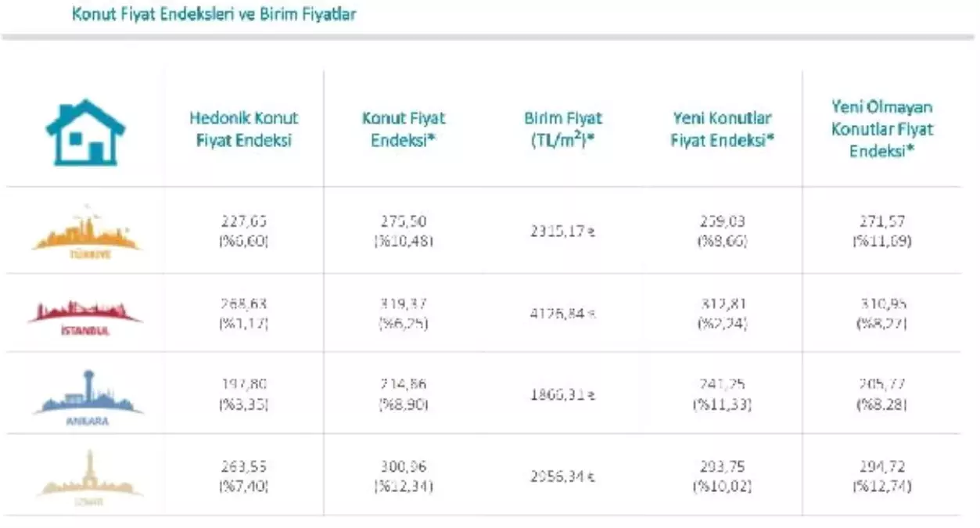Click Yeni Olmayan Konutlar Fiyat Endeksi header

(882, 129)
